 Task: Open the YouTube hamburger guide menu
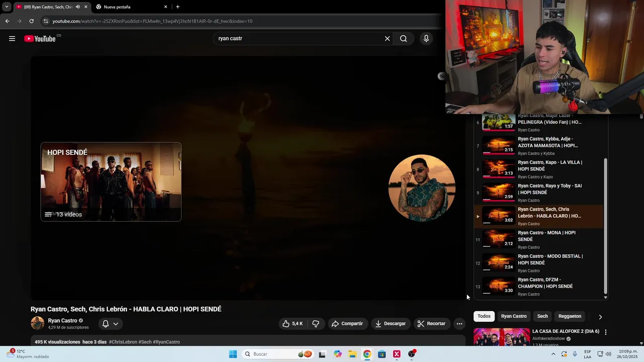(12, 39)
